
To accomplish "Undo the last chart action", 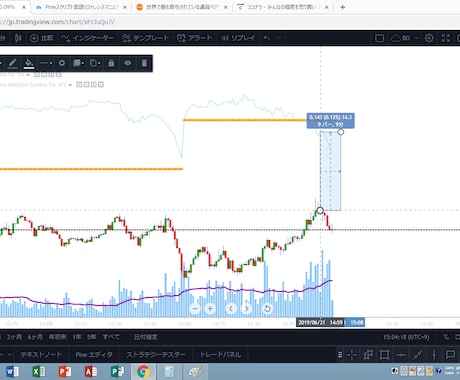I will pyautogui.click(x=267, y=38).
